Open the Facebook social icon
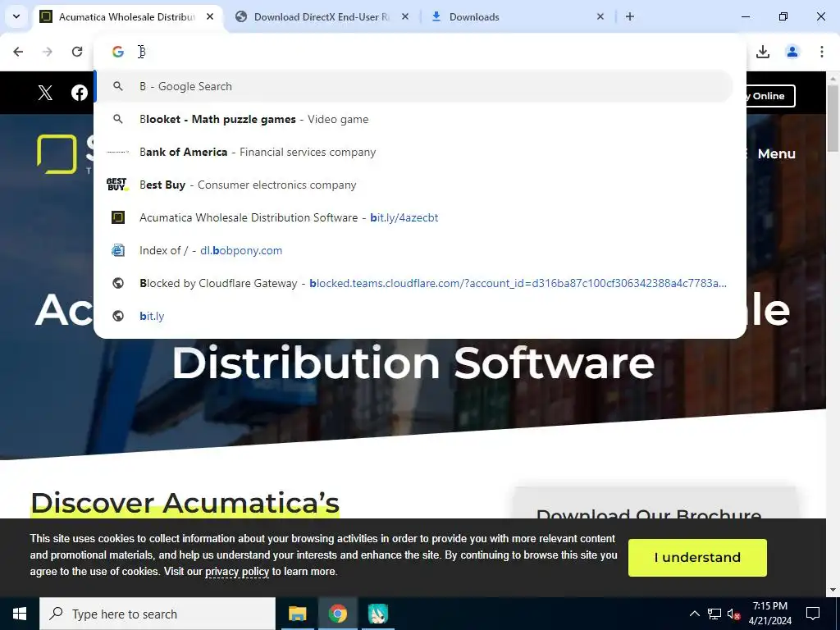 [80, 93]
